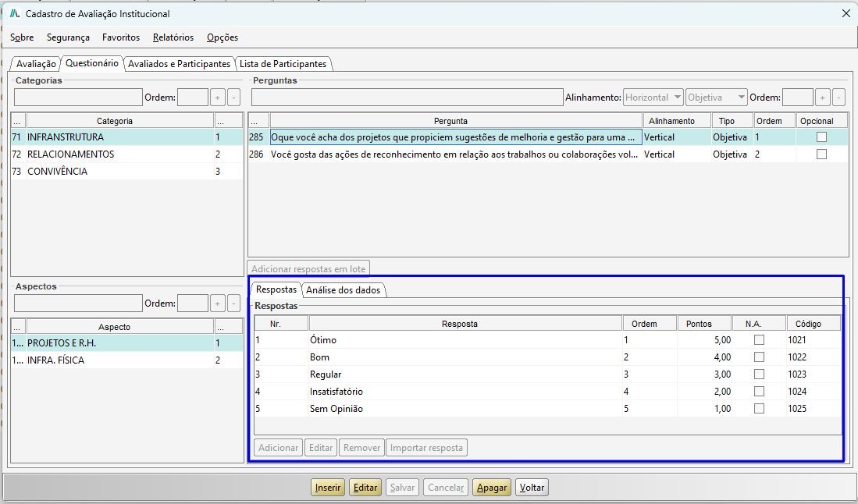The image size is (858, 504).
Task: Open the Sobre menu
Action: click(x=22, y=37)
